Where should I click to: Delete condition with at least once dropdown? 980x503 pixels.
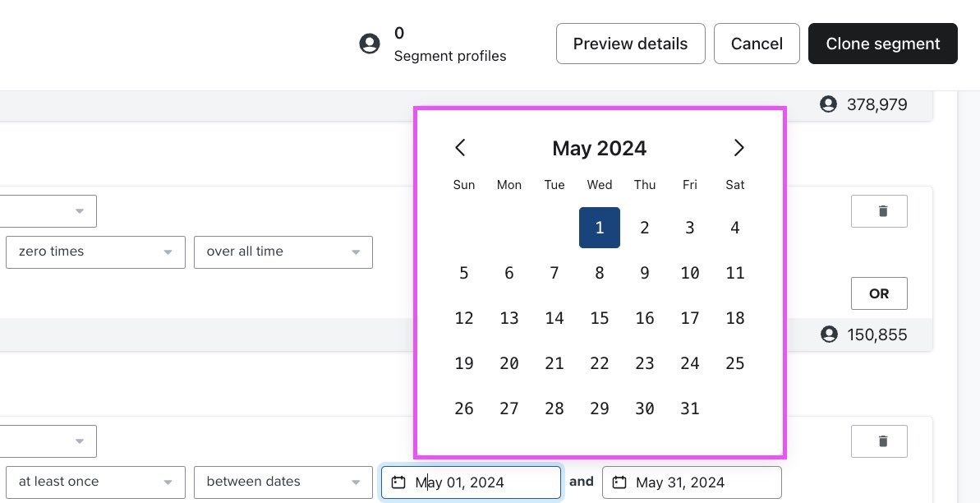click(x=879, y=441)
